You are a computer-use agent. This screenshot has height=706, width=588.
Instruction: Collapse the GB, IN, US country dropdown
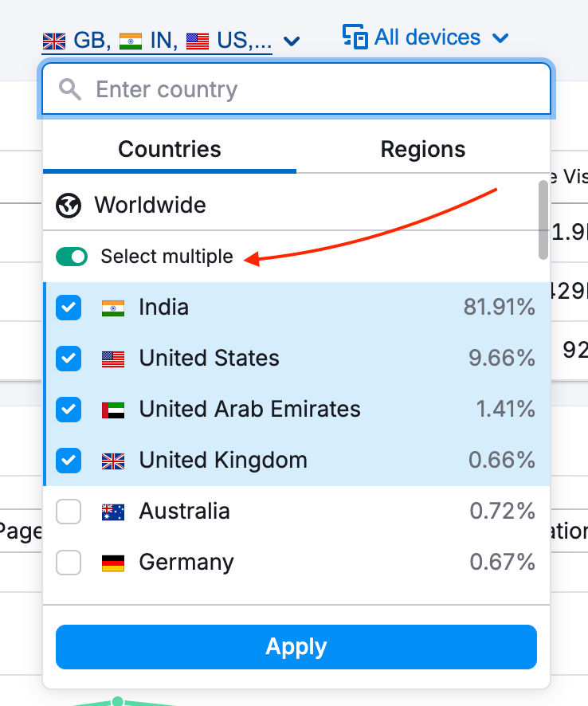(x=292, y=40)
